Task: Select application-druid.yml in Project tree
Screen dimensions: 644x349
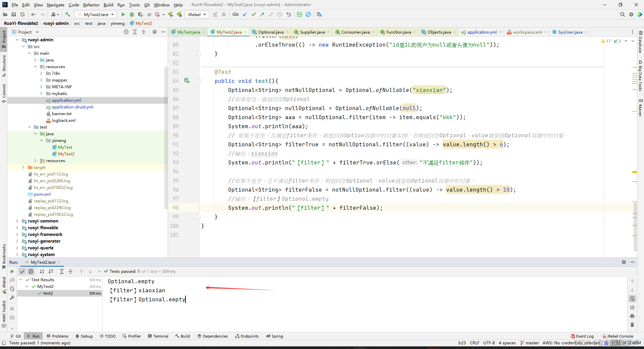Action: tap(72, 107)
